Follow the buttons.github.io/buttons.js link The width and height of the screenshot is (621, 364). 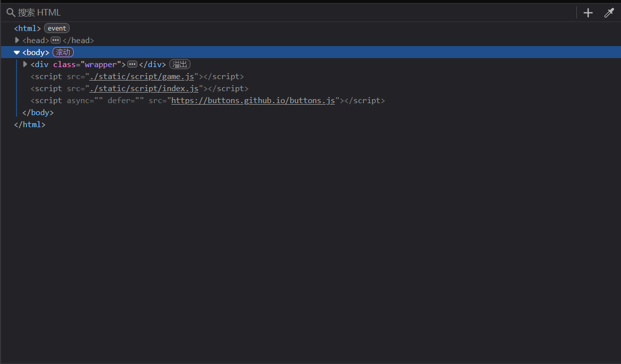(253, 101)
